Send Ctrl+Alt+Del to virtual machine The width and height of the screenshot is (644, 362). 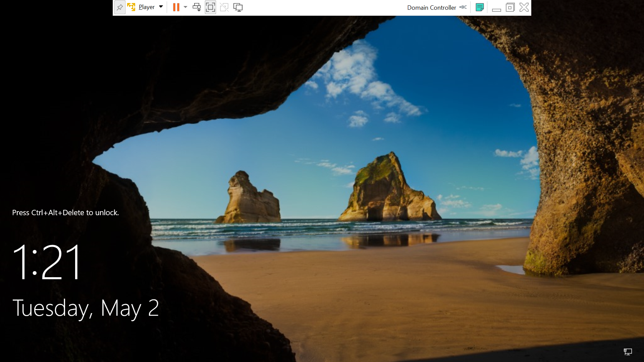pos(197,7)
